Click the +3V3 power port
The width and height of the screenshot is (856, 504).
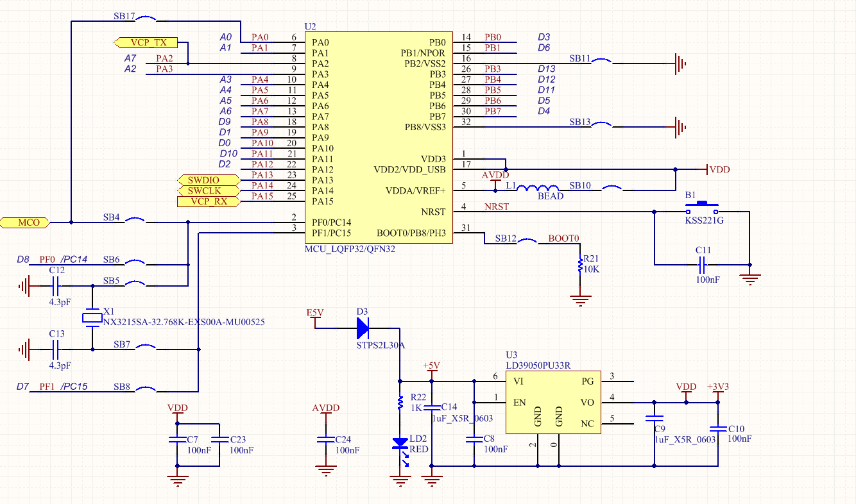pos(718,392)
